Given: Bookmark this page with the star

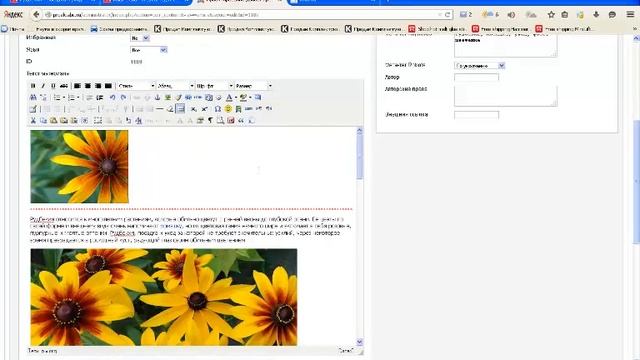Looking at the screenshot, I should click(551, 15).
